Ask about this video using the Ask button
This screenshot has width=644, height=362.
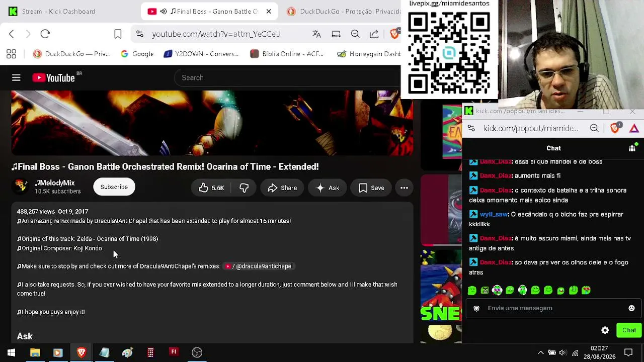[x=328, y=188]
